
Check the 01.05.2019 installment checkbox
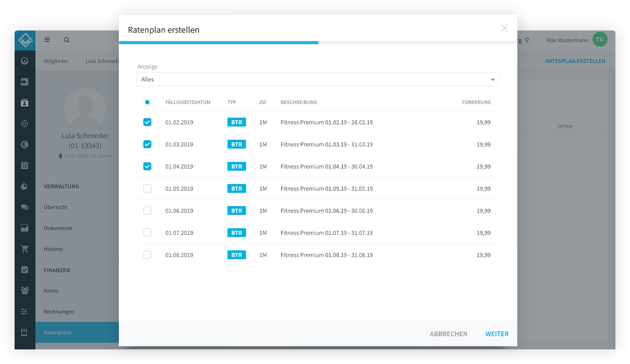pos(147,189)
